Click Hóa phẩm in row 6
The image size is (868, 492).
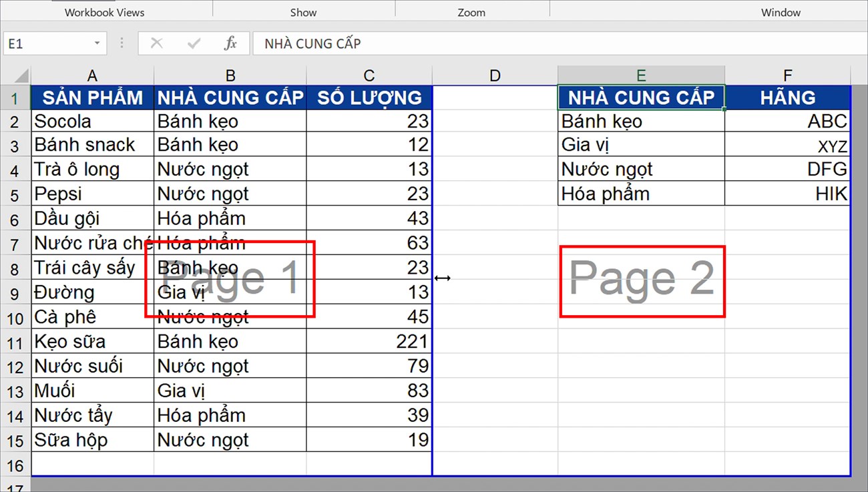230,218
